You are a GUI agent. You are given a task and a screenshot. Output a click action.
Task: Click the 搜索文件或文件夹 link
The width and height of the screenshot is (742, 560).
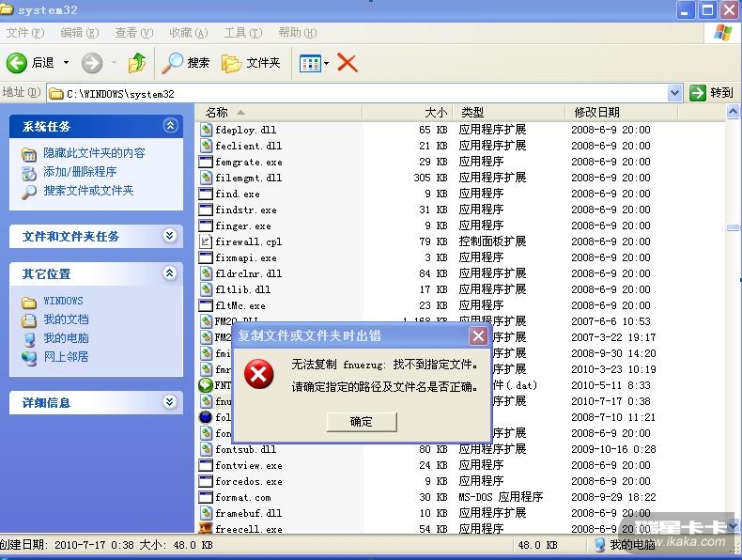(x=88, y=191)
